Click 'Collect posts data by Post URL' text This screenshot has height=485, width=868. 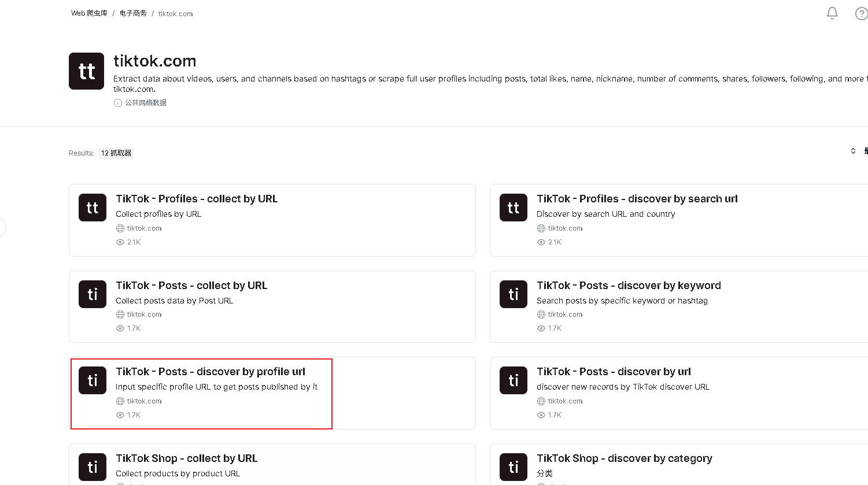click(x=175, y=301)
